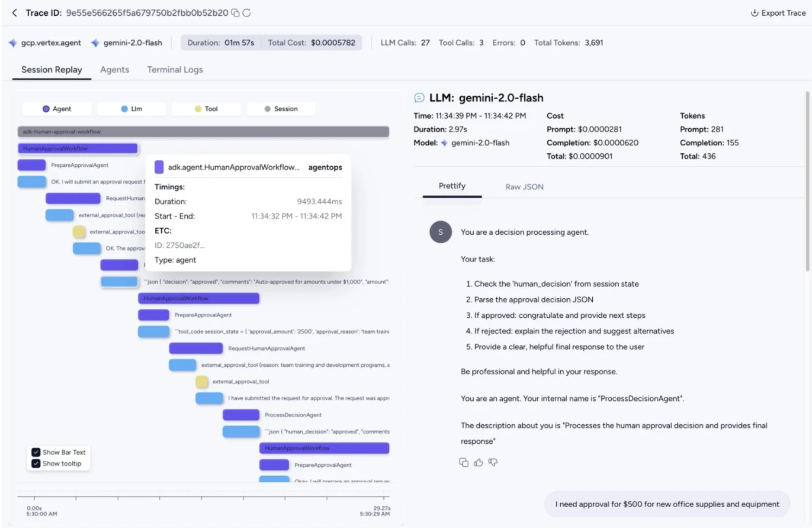Toggle the Tool legend filter
Screen dimensions: 812x528
(206, 109)
